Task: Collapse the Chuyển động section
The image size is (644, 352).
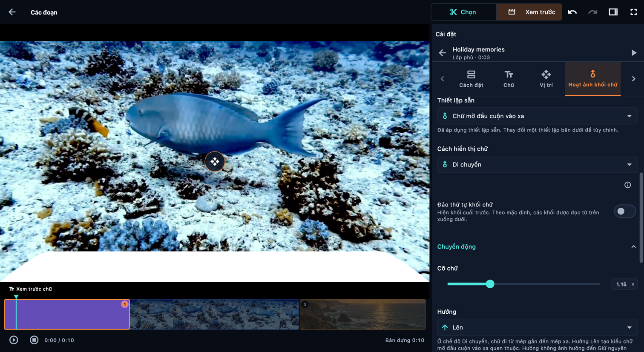Action: (x=537, y=247)
